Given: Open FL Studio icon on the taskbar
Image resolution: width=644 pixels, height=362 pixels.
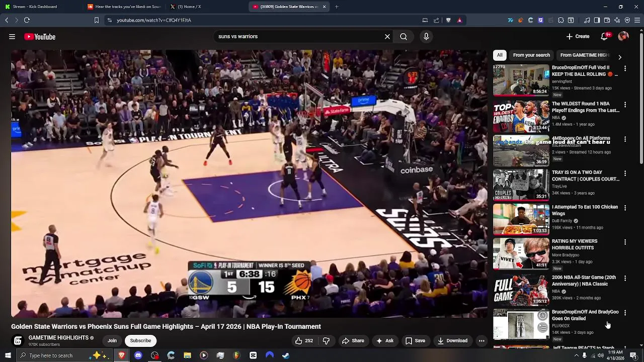Looking at the screenshot, I should point(236,355).
